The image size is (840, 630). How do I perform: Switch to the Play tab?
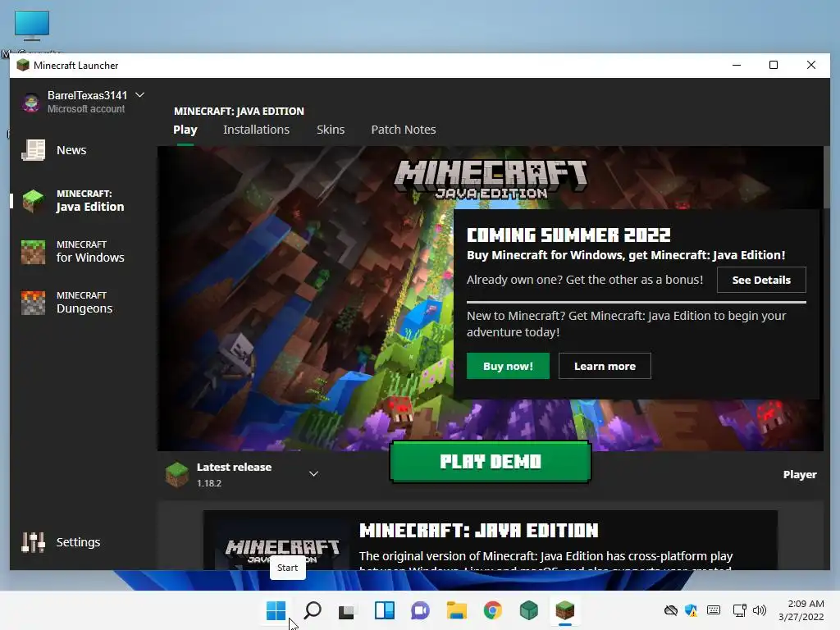(185, 130)
